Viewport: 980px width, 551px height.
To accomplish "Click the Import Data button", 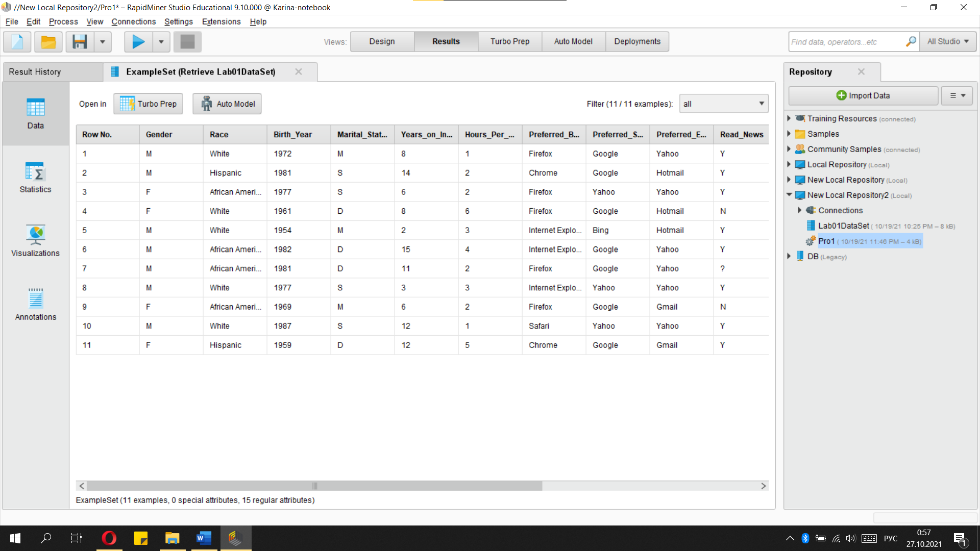I will point(863,95).
